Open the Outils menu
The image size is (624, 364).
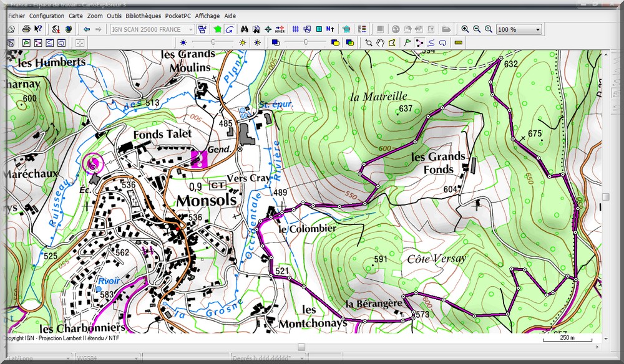click(114, 16)
